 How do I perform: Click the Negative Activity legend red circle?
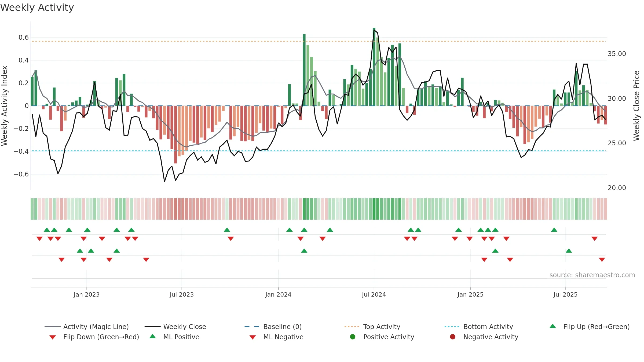tap(453, 337)
